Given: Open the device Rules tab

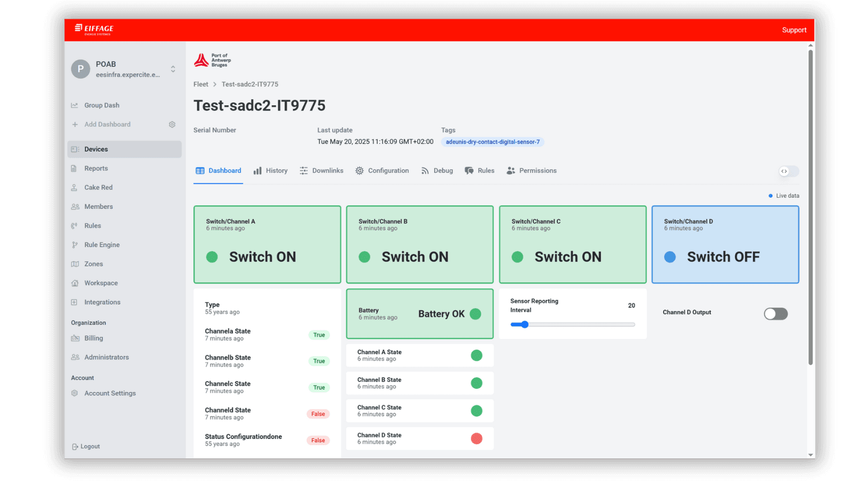Looking at the screenshot, I should pyautogui.click(x=480, y=171).
